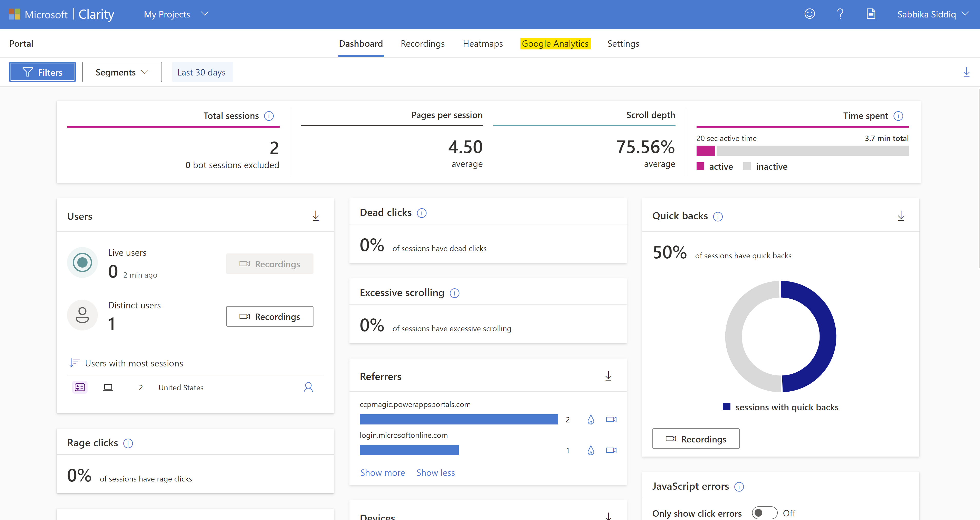Switch to the Dashboard tab
Viewport: 980px width, 520px height.
(x=361, y=43)
